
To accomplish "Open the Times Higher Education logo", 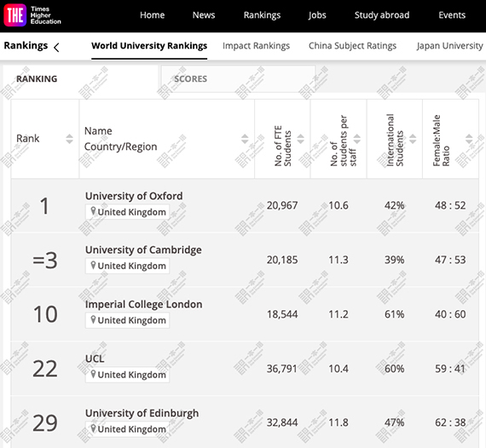I will pos(32,15).
